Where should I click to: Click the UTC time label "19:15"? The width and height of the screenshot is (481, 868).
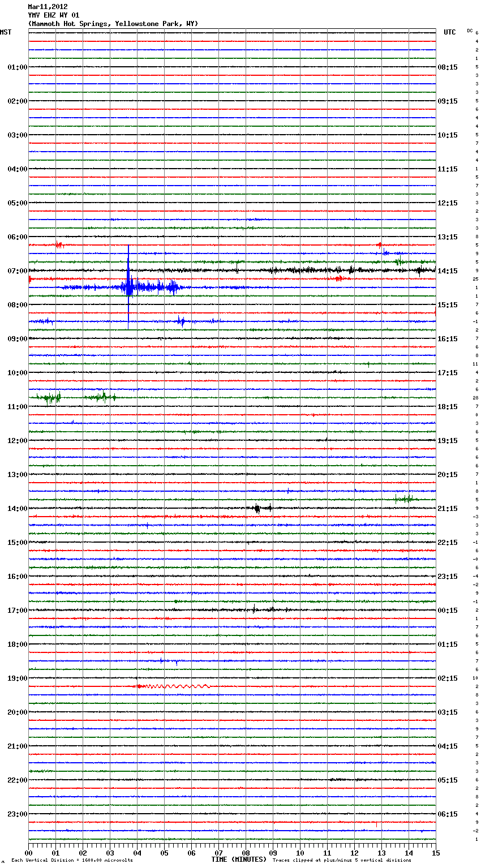click(x=448, y=441)
